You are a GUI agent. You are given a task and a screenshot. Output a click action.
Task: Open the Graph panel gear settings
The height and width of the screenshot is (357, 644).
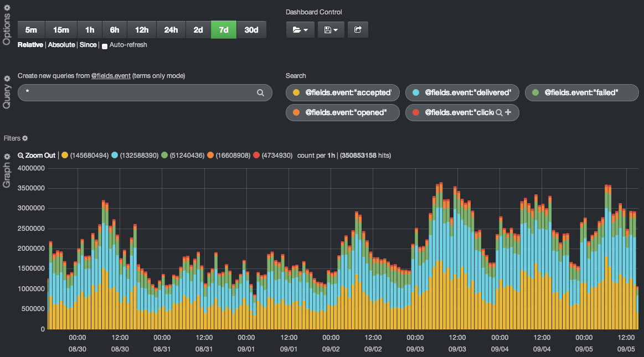click(x=7, y=156)
